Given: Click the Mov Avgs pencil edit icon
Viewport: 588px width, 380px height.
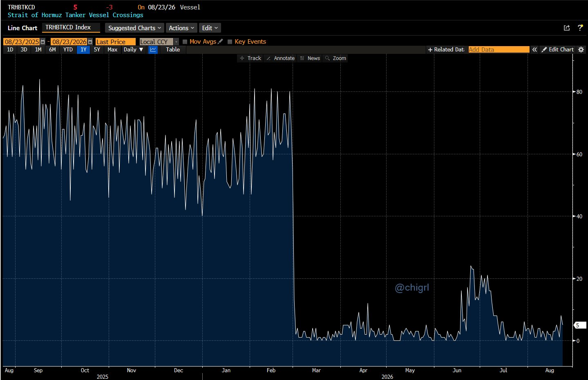Looking at the screenshot, I should [x=220, y=42].
